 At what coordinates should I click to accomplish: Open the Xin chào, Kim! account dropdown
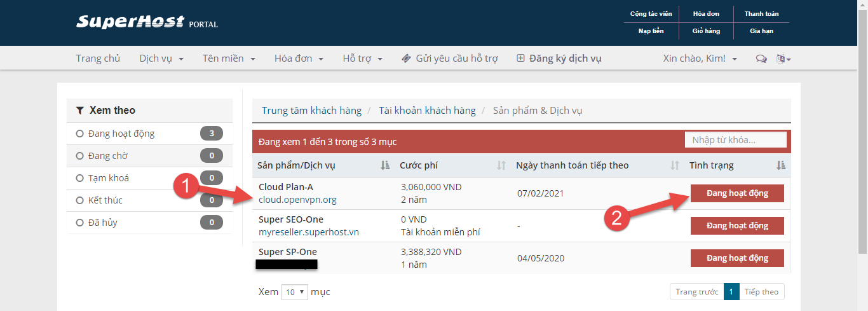(700, 59)
